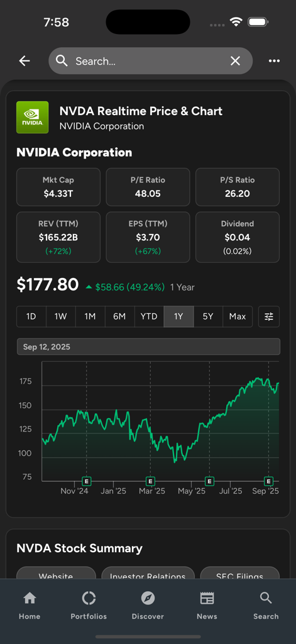Select the 1M chart range

click(x=90, y=317)
